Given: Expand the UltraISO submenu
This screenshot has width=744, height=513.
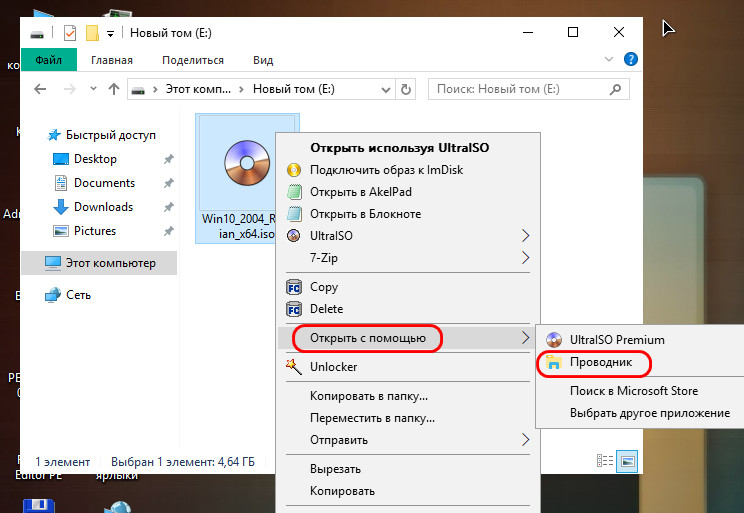Looking at the screenshot, I should [x=408, y=236].
